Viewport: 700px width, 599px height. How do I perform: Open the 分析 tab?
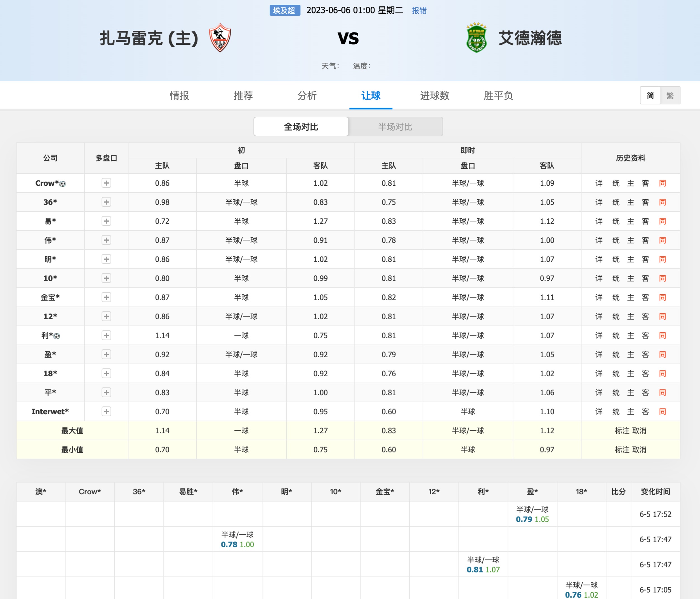[x=307, y=96]
